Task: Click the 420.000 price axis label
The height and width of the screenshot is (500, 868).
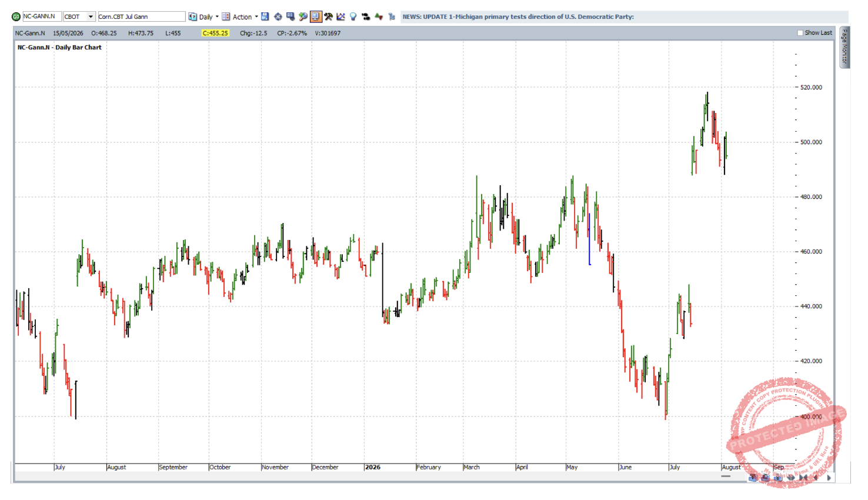Action: [x=811, y=361]
